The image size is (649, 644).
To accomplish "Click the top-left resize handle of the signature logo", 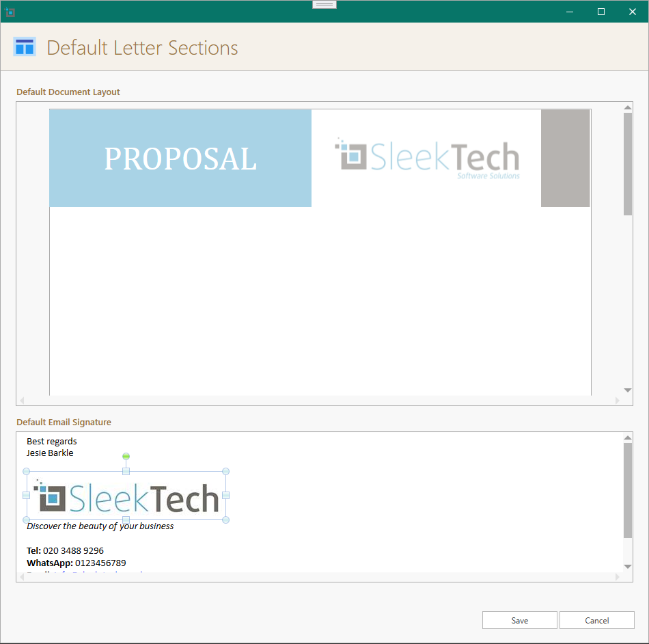I will [26, 471].
